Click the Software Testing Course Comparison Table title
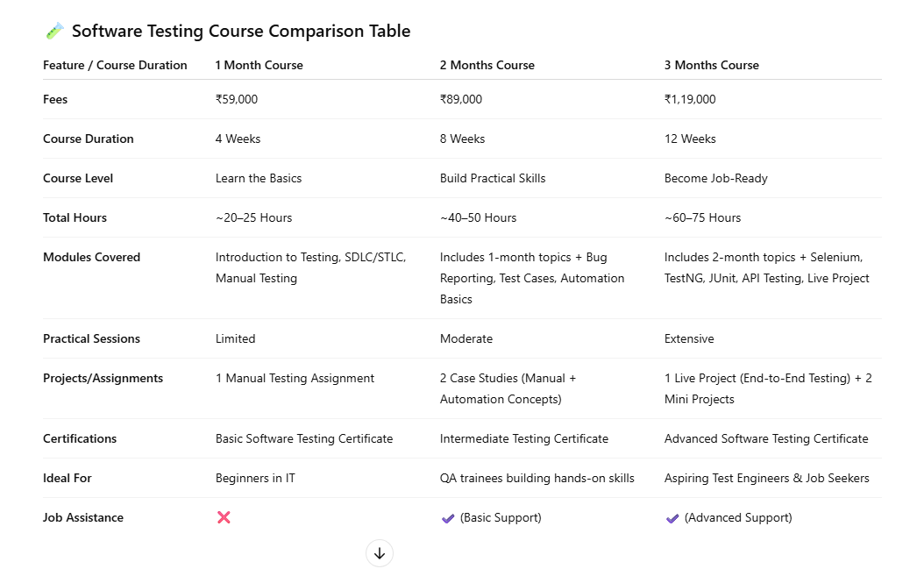 click(242, 31)
